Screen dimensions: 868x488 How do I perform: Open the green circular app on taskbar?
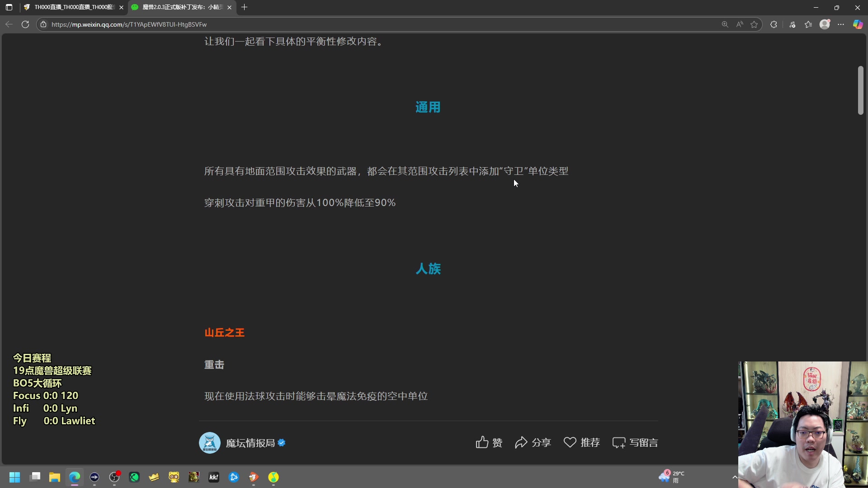134,477
